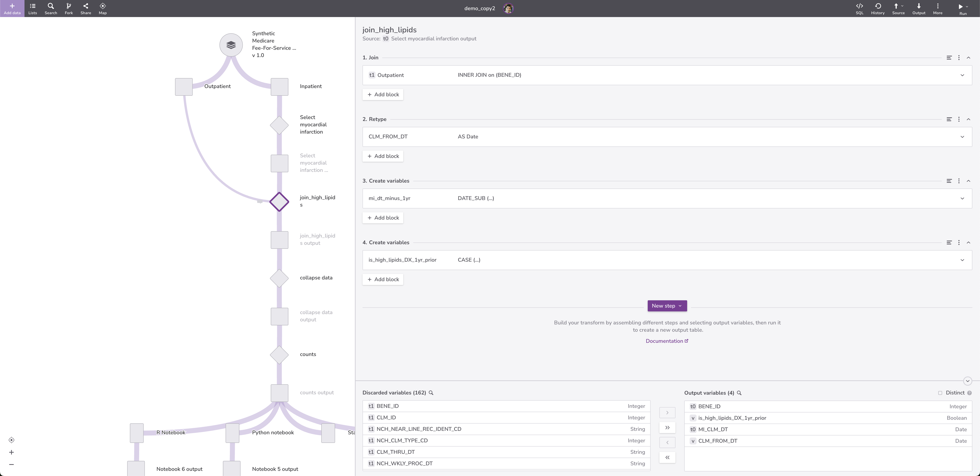This screenshot has height=476, width=980.
Task: Click the recenter map target icon
Action: pyautogui.click(x=11, y=440)
